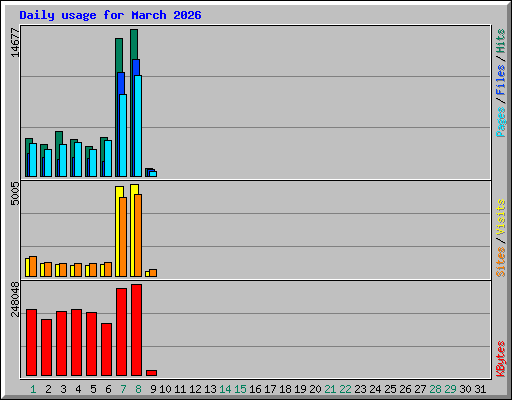512x400 pixels.
Task: Click day 10 on the x-axis
Action: coord(165,389)
